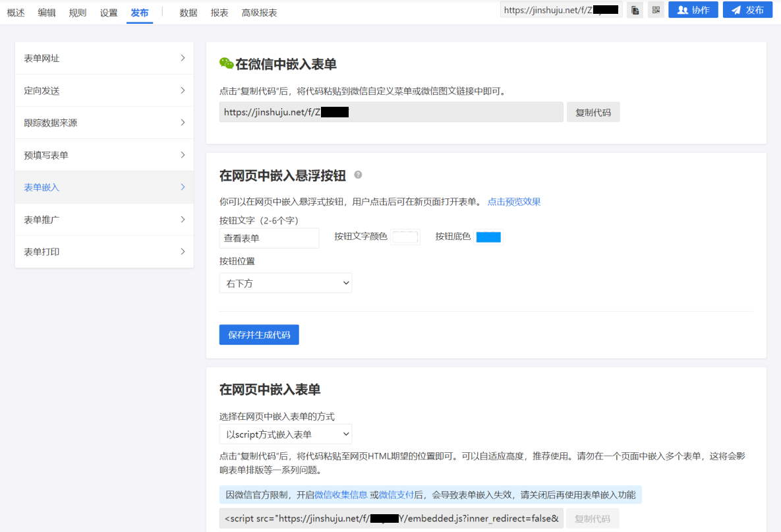Open 跟踪数据来源 sidebar item
Viewport: 781px width, 532px height.
pyautogui.click(x=104, y=123)
